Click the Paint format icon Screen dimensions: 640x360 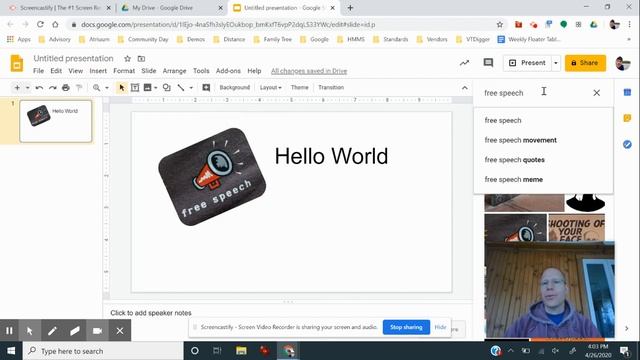(79, 87)
